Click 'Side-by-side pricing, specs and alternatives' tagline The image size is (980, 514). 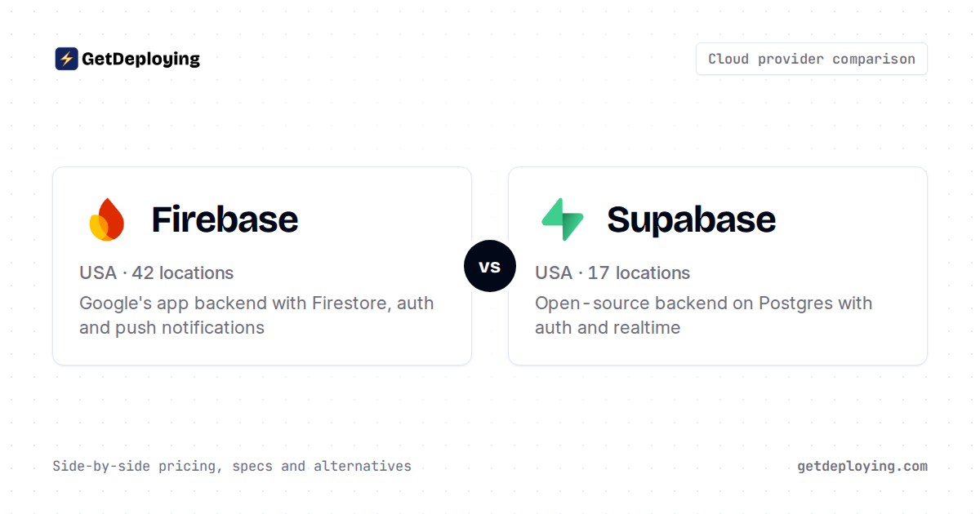point(232,467)
